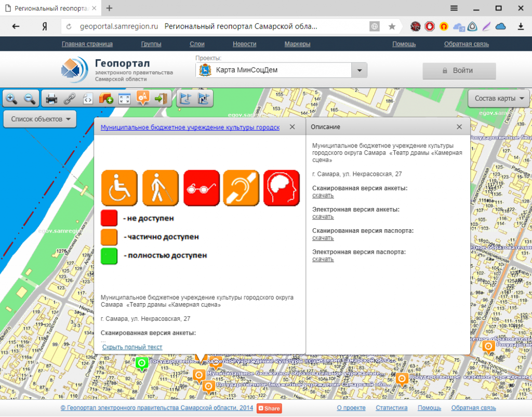Download 'Сканированная версия паспорта' via скачать
The image size is (532, 417).
[x=323, y=238]
